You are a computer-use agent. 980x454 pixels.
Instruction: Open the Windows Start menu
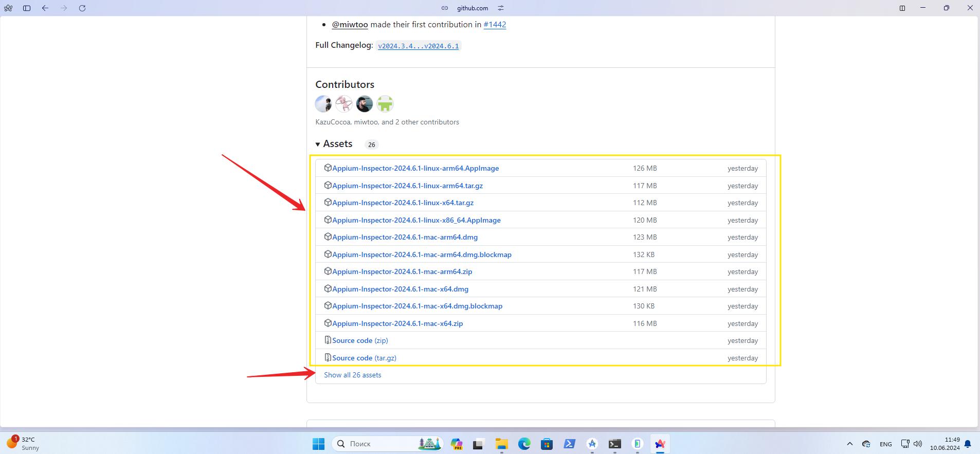tap(318, 444)
